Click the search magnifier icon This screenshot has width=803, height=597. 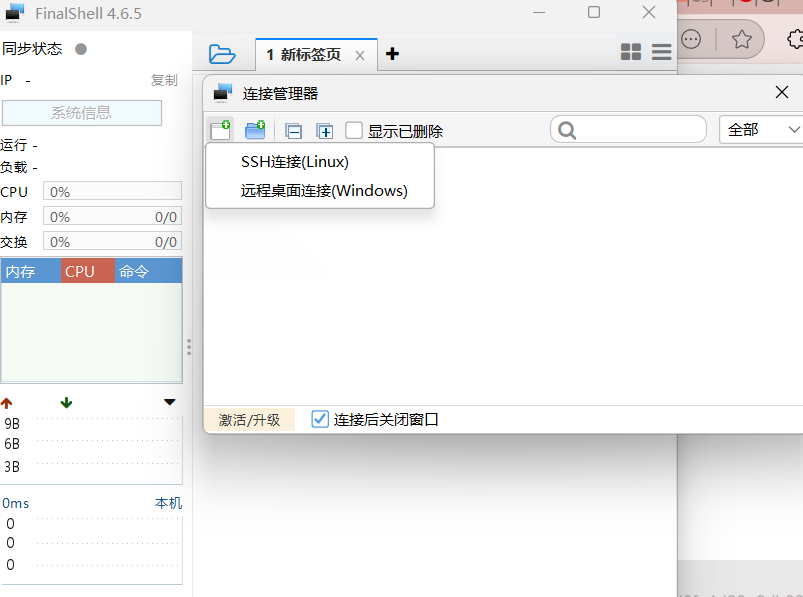tap(567, 130)
